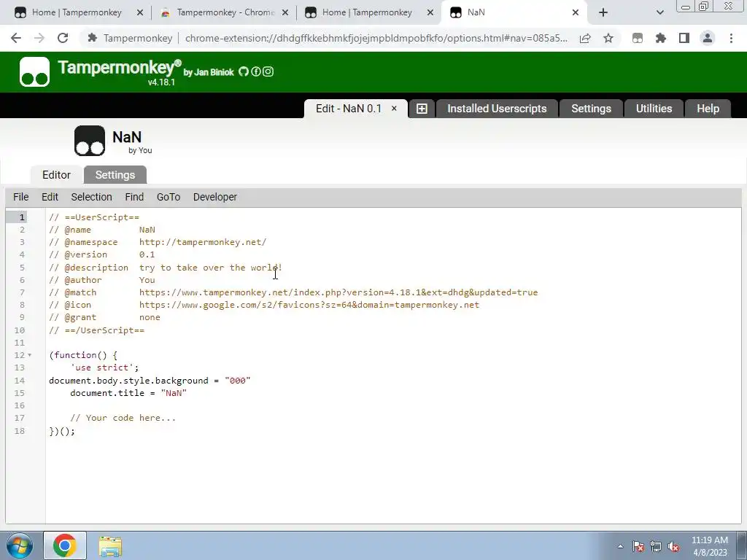The height and width of the screenshot is (560, 747).
Task: Close the Tampermonkey - Chrome tab
Action: click(x=285, y=12)
